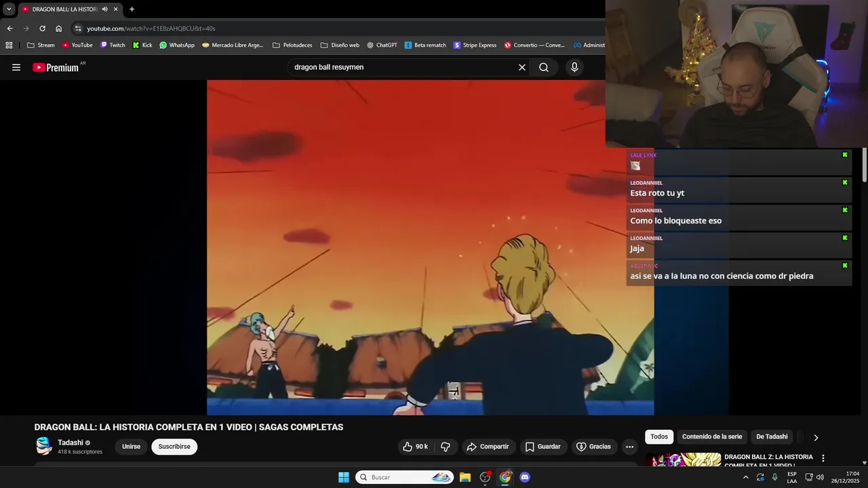868x488 pixels.
Task: Open the ChatGPT bookmark
Action: point(382,45)
